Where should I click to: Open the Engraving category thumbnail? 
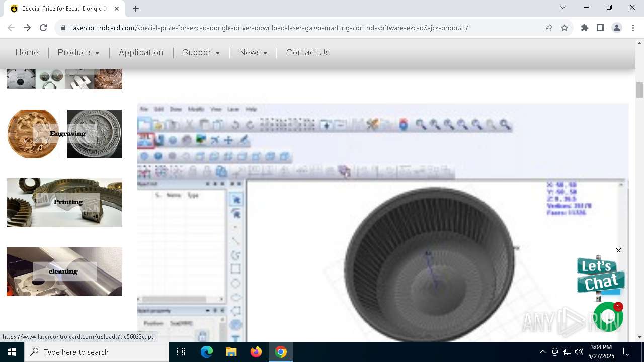click(64, 134)
